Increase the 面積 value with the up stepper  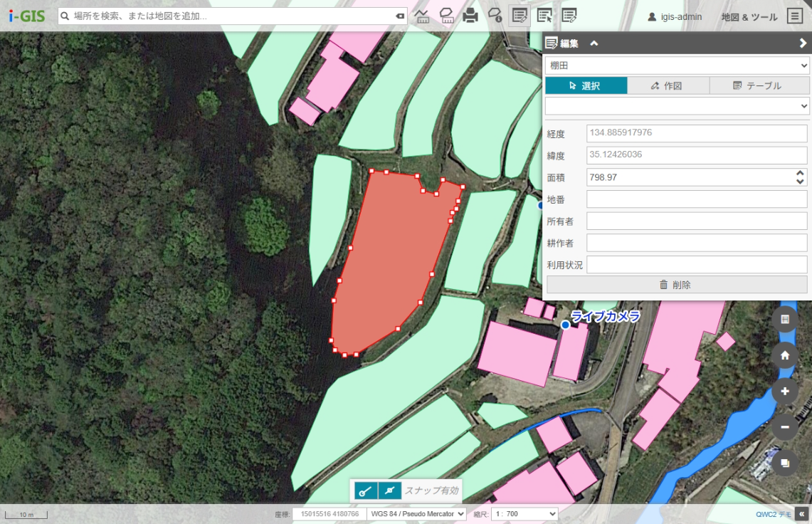pos(800,173)
